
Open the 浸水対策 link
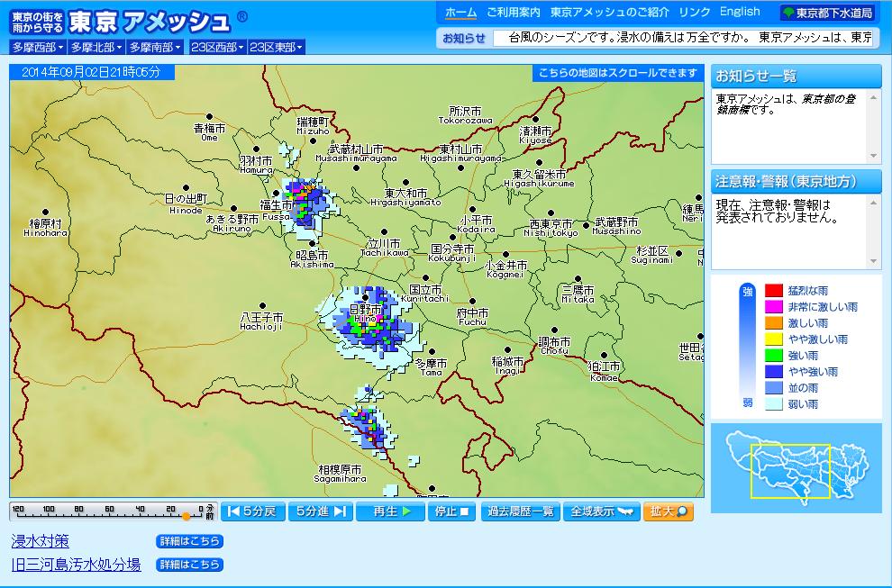tap(40, 541)
